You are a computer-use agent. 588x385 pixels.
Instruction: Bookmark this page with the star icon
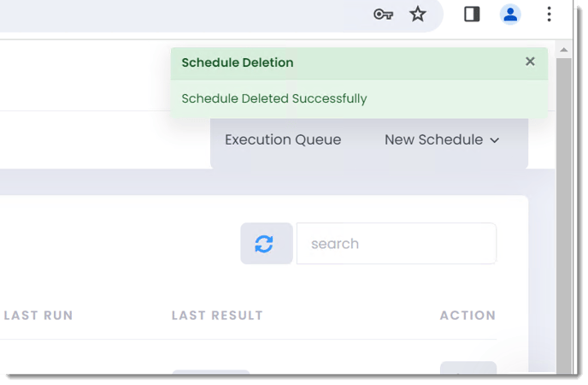point(417,15)
